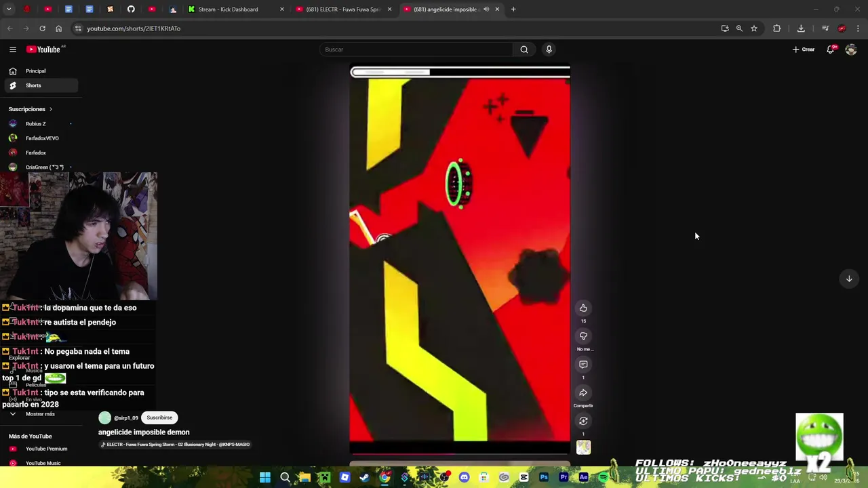Screen dimensions: 868x488
Task: Open the media control icon in the browser toolbar
Action: [825, 28]
